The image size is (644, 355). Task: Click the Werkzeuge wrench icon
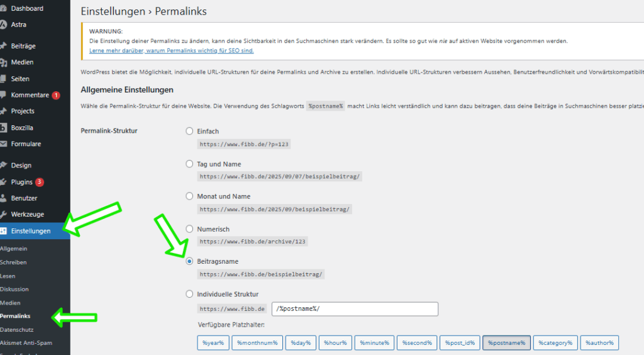[x=3, y=215]
